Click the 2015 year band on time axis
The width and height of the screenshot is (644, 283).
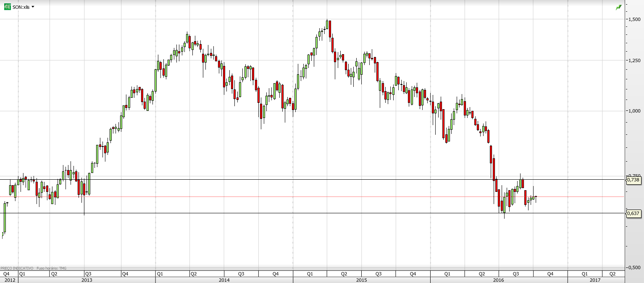point(361,280)
